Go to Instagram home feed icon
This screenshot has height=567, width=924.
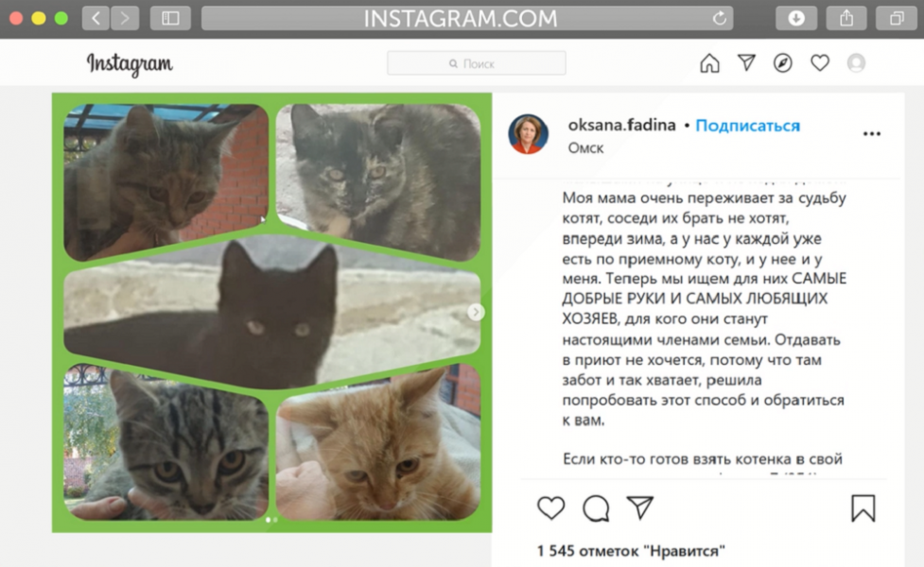click(x=709, y=63)
